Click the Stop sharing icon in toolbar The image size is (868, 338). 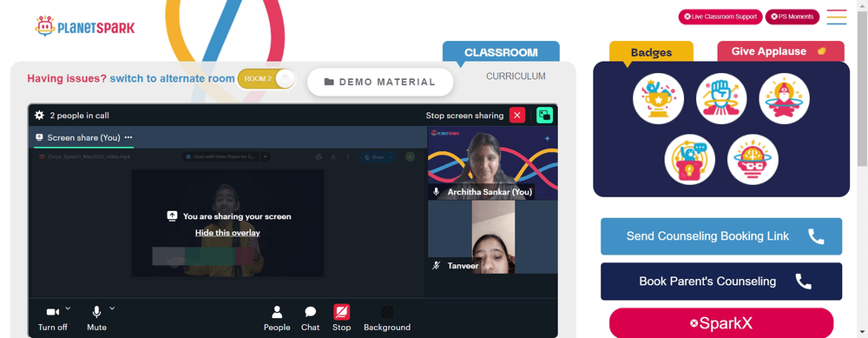pos(341,313)
